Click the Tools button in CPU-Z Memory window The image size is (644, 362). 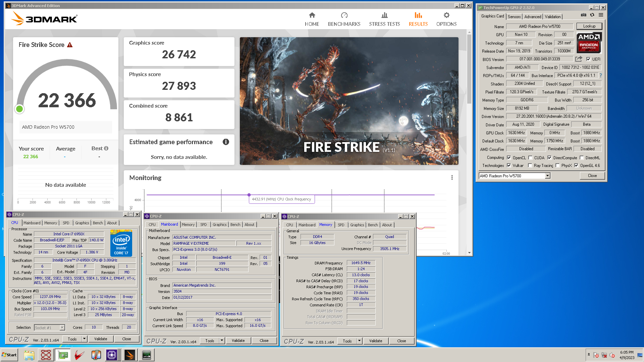(x=347, y=341)
